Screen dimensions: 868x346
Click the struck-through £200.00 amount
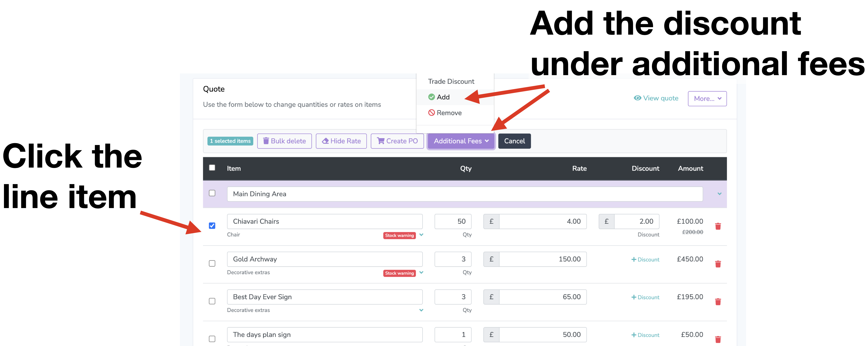(692, 232)
